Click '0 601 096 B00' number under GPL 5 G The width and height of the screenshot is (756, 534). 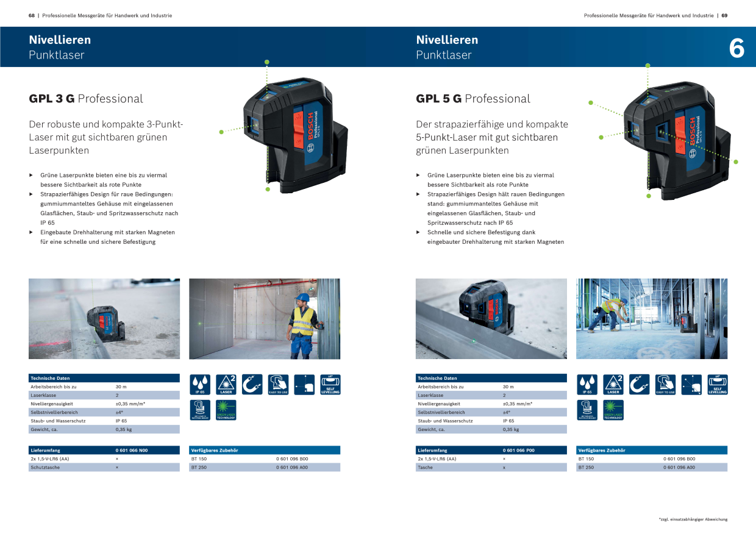tap(679, 459)
